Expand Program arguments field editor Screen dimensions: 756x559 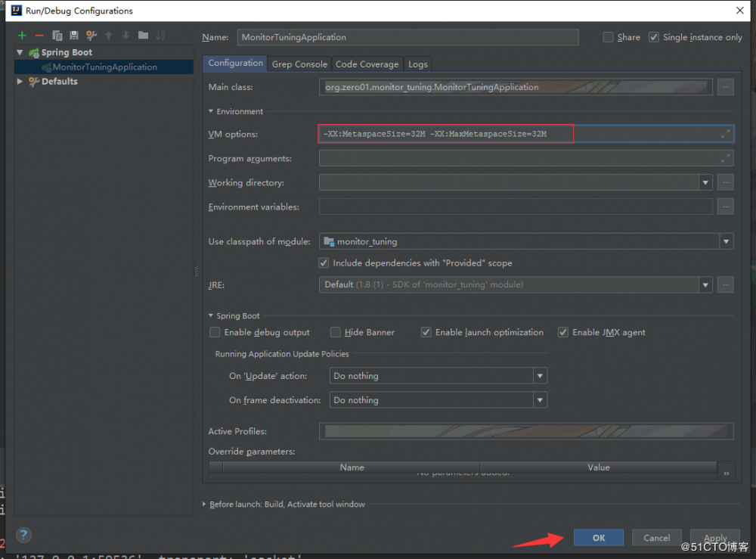[725, 158]
